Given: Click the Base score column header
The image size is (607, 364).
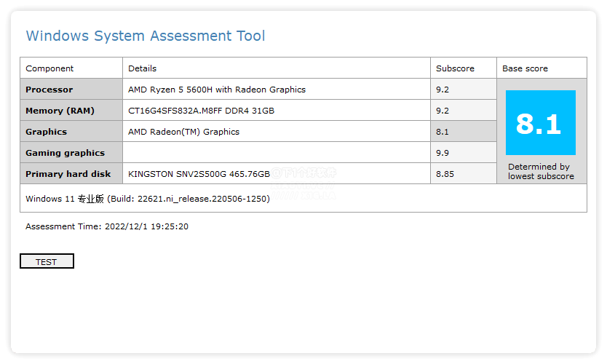Looking at the screenshot, I should 525,68.
